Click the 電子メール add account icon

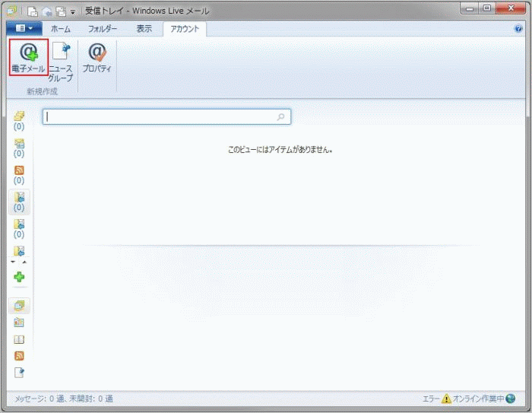(28, 58)
